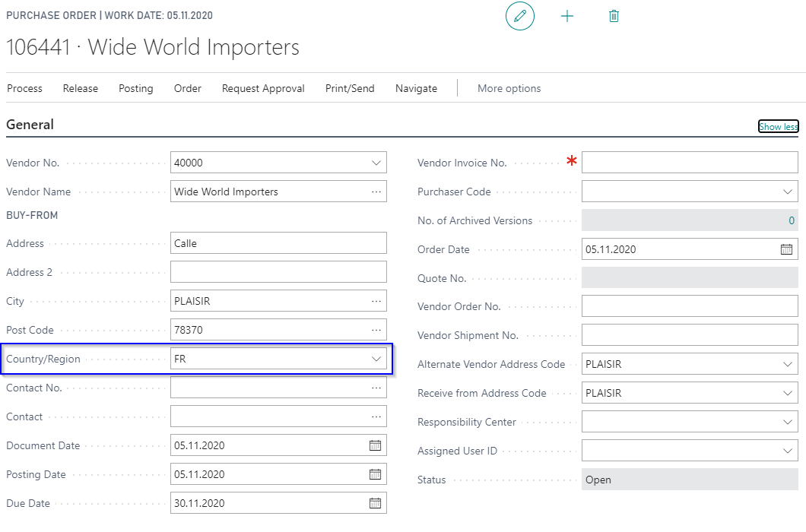Open Contact No. lookup ellipsis
Screen dimensions: 806x532
point(376,388)
